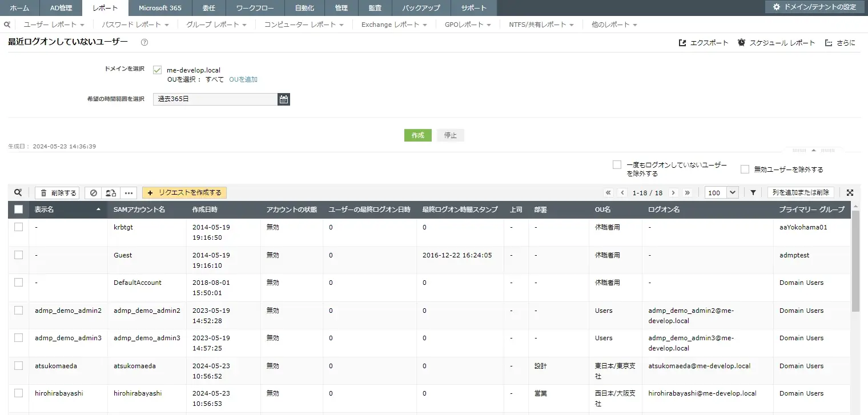Expand table to full screen view
Screen dimensions: 868x415
[x=850, y=193]
